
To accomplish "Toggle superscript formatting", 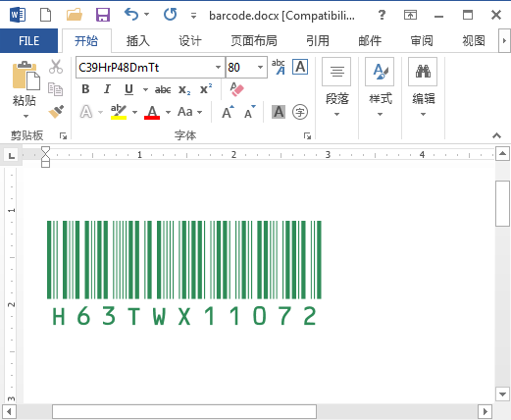I will coord(206,89).
